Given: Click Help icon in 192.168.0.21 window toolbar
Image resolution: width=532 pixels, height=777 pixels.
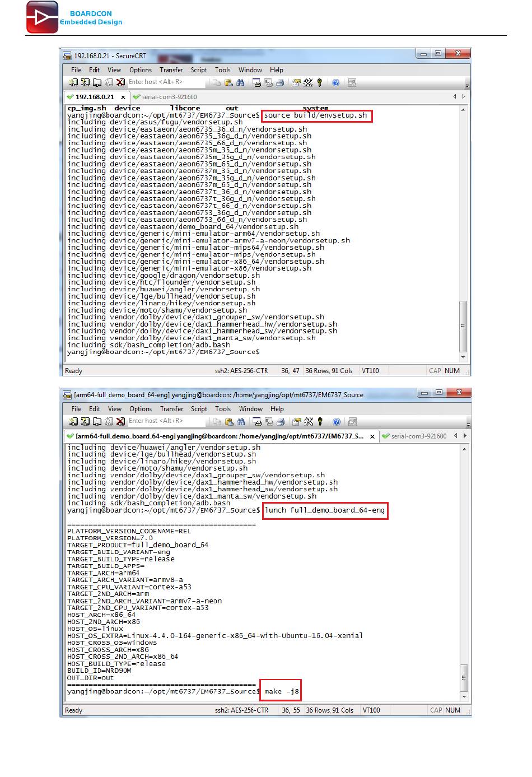Looking at the screenshot, I should [336, 82].
